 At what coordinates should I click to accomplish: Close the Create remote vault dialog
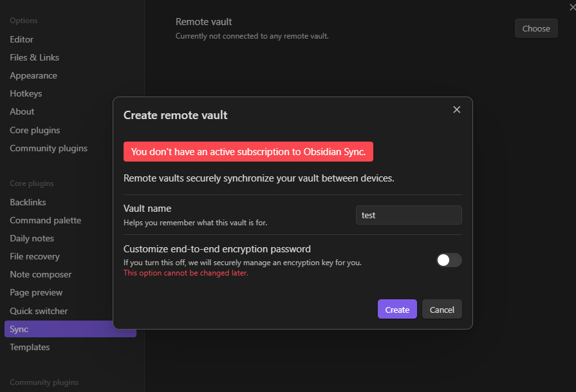(x=457, y=109)
